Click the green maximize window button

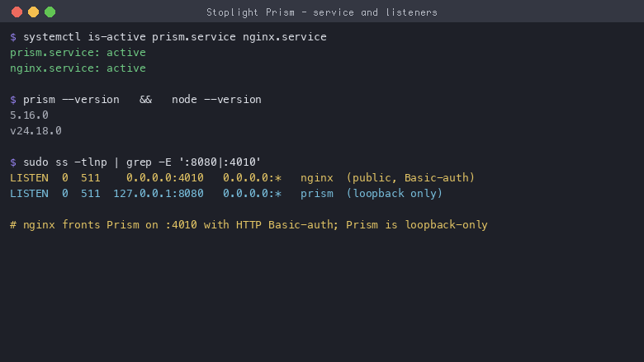coord(50,12)
